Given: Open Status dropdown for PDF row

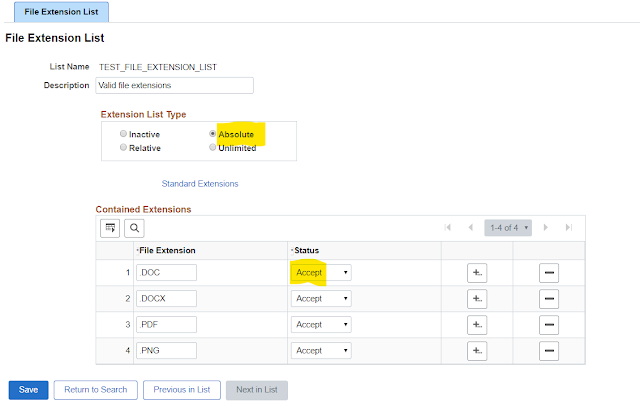Looking at the screenshot, I should point(320,325).
